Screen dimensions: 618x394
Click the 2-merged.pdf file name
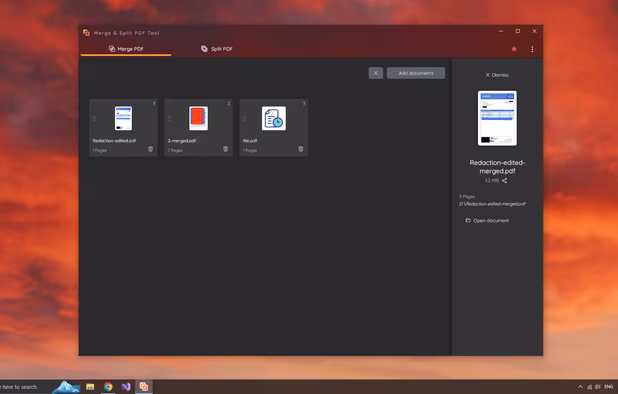click(x=182, y=141)
